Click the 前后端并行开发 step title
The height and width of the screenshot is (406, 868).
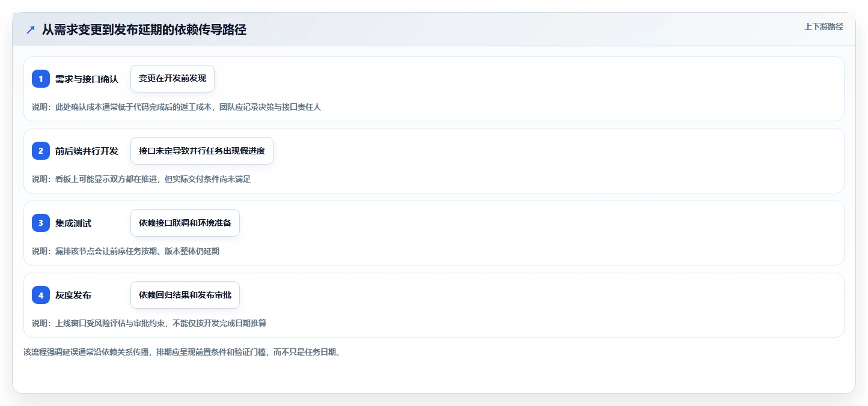tap(87, 151)
